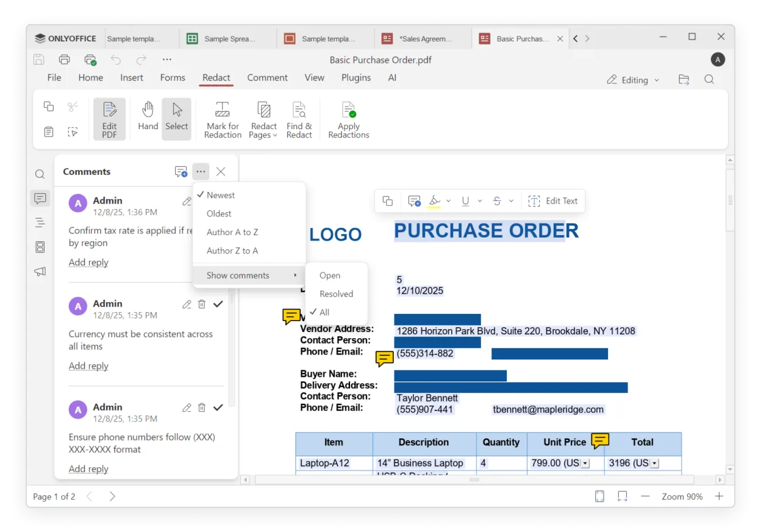Click the Redo arrow
This screenshot has width=761, height=532.
141,60
